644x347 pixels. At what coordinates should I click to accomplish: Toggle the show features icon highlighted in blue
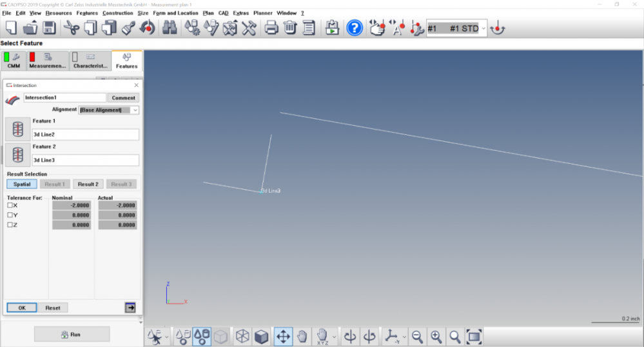202,337
